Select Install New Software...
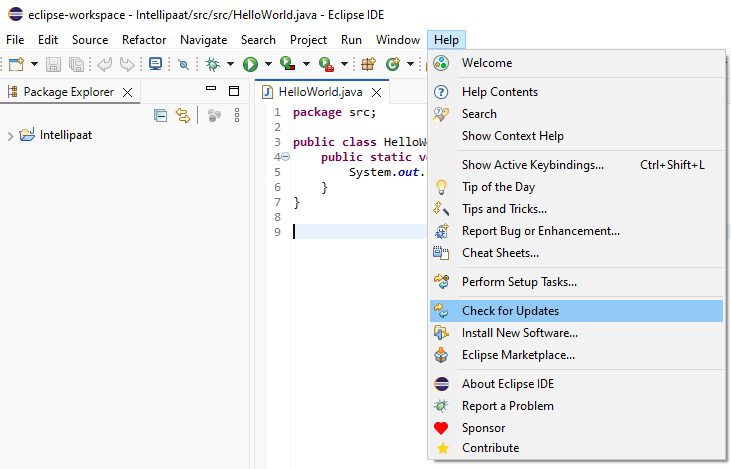 pos(576,333)
